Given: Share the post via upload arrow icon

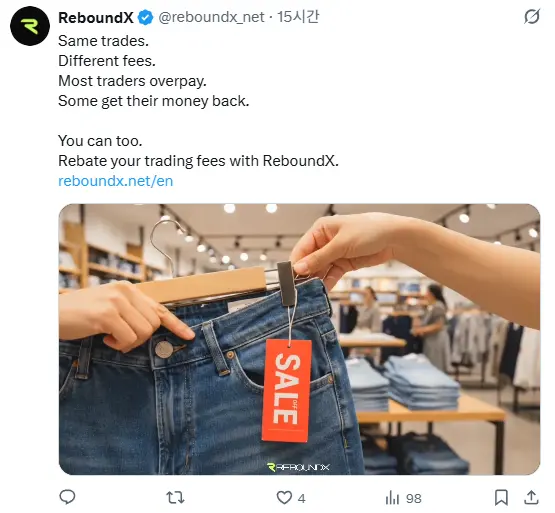Looking at the screenshot, I should (x=531, y=497).
